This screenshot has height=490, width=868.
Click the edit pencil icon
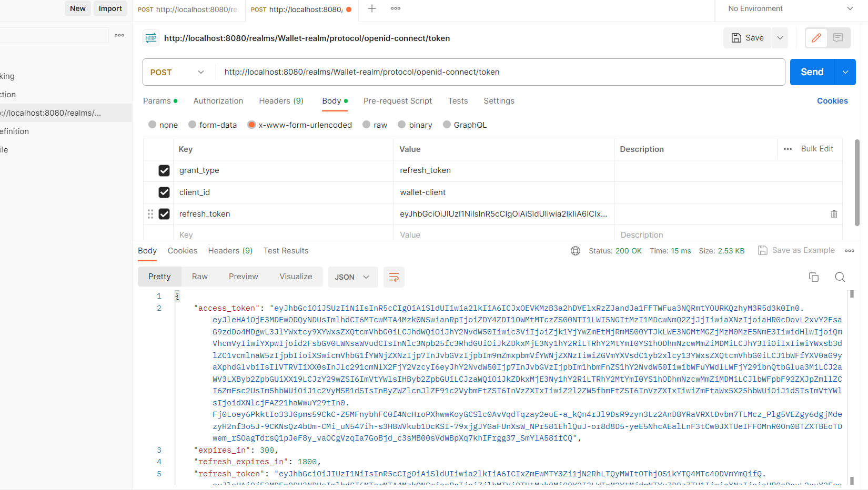pos(816,38)
